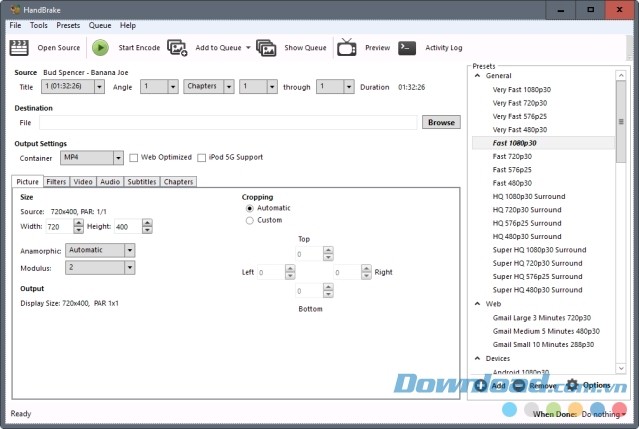The height and width of the screenshot is (429, 639).
Task: Select the Fast 1080p30 preset
Action: [515, 143]
